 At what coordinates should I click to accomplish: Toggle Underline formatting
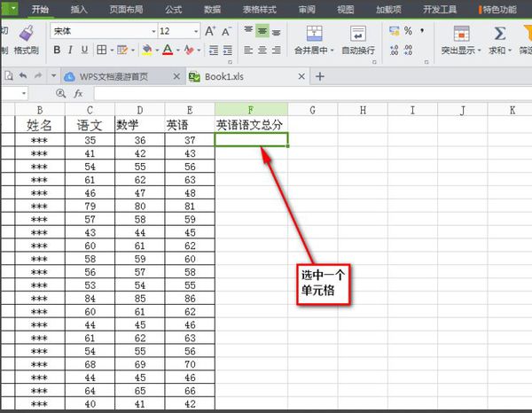click(x=84, y=50)
